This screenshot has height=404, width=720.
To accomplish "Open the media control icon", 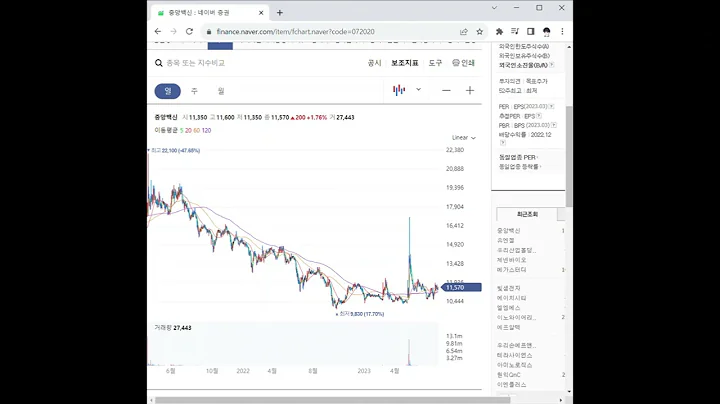I will coord(515,31).
